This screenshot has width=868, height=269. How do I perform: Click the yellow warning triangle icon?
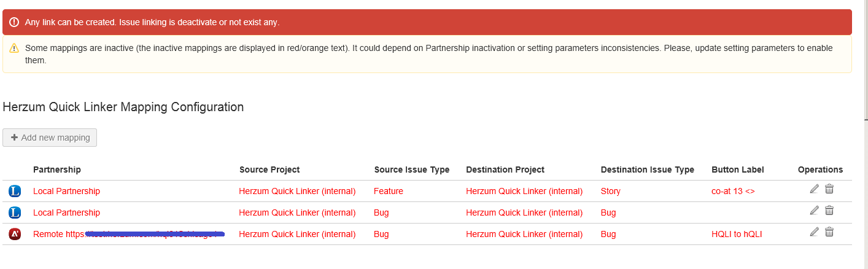coord(14,49)
